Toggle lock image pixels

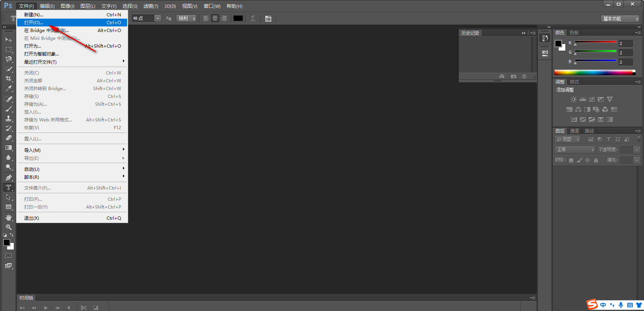(580, 160)
